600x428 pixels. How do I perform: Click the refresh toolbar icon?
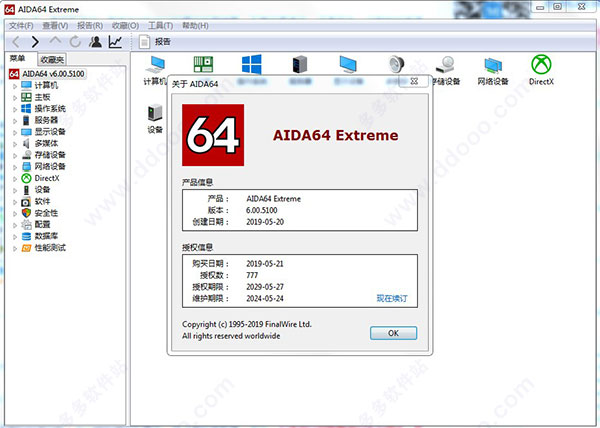tap(75, 42)
